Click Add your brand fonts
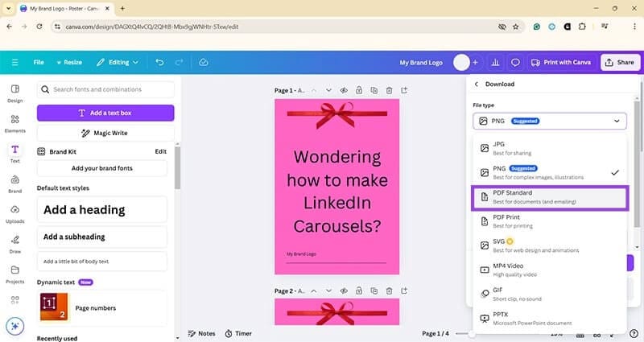Image resolution: width=644 pixels, height=342 pixels. click(102, 168)
